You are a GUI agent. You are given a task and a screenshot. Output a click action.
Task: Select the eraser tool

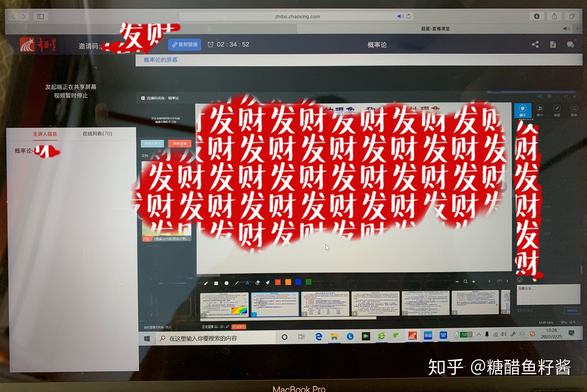tap(258, 283)
